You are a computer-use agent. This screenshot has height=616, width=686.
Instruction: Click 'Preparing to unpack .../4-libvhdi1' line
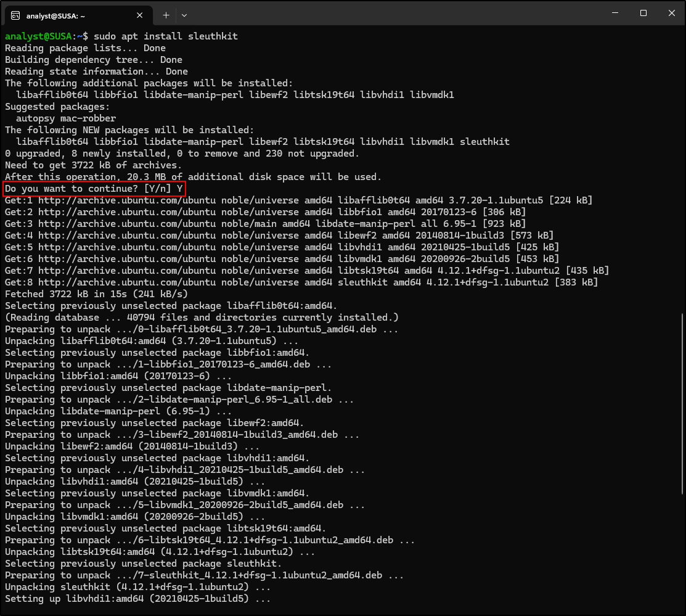185,470
